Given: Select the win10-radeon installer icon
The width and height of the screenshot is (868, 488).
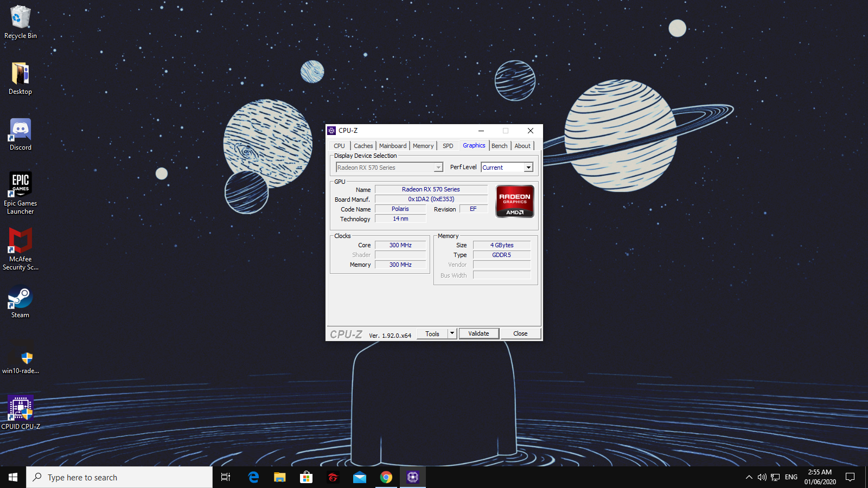Looking at the screenshot, I should (21, 358).
